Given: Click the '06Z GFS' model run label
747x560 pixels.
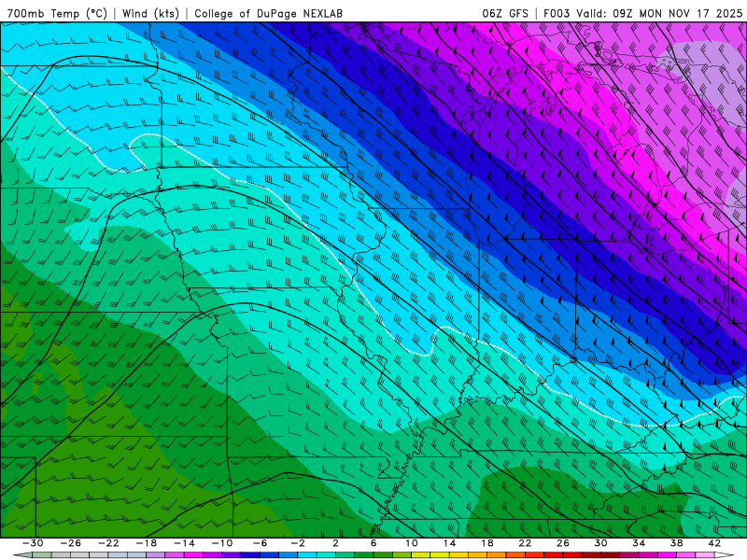Looking at the screenshot, I should coord(505,13).
